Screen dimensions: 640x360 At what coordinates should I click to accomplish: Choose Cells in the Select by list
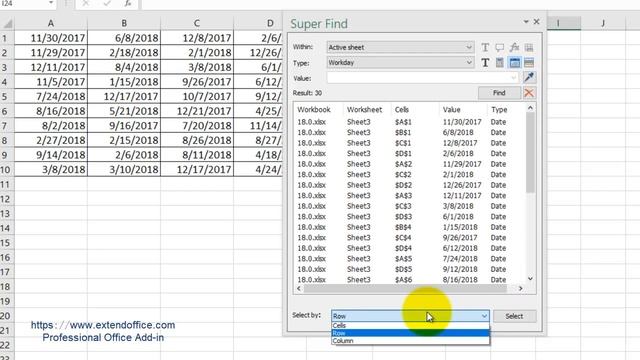[x=410, y=325]
